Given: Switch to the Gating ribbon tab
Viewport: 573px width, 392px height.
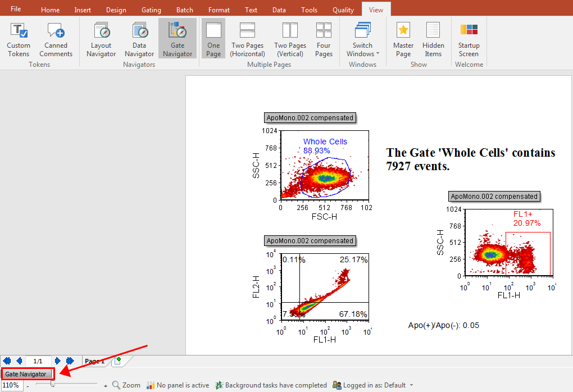Looking at the screenshot, I should [x=151, y=10].
